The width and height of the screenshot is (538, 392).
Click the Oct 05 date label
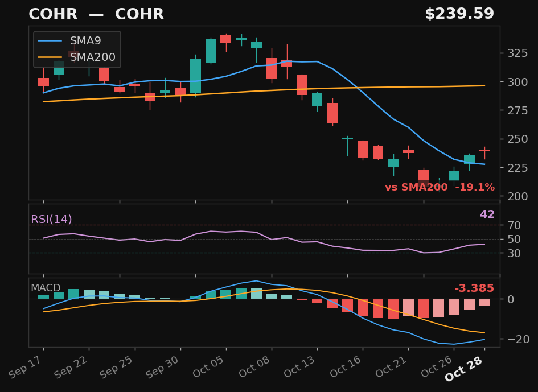(x=208, y=367)
